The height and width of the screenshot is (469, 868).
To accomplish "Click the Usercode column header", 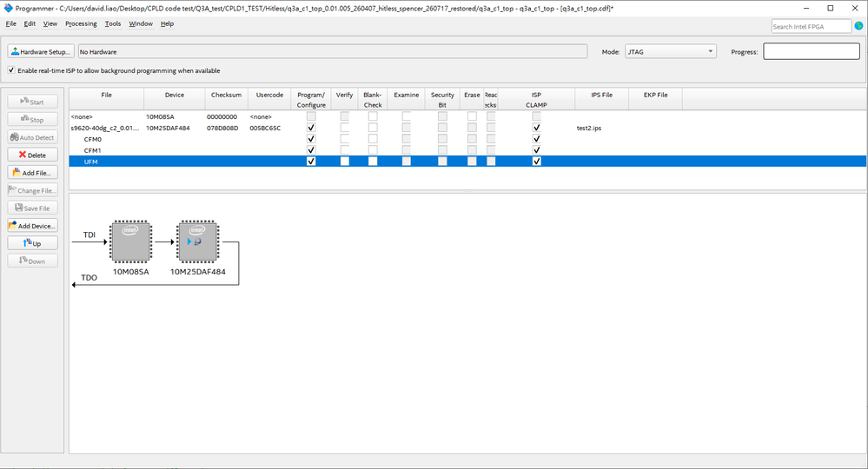I will pos(269,99).
